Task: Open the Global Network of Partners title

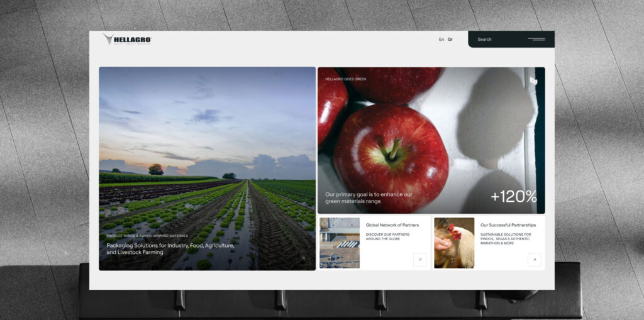Action: coord(392,225)
